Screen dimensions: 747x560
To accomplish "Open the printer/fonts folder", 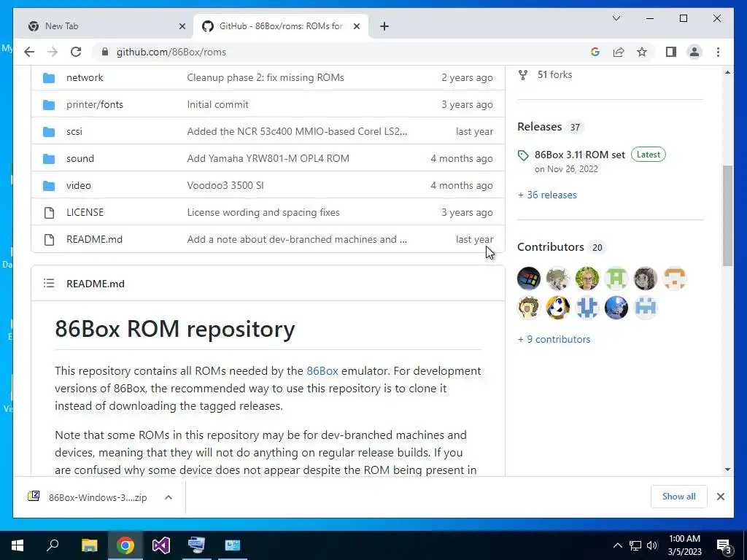I will (95, 104).
